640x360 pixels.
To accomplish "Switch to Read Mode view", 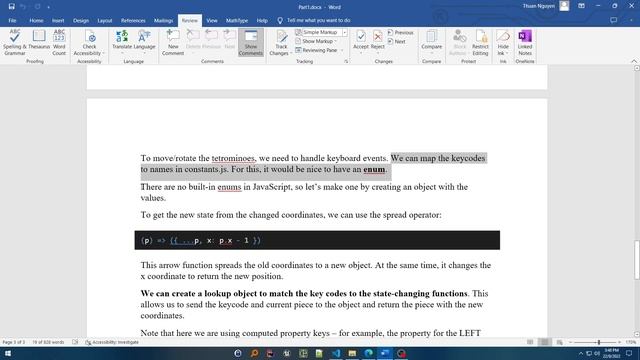I will click(530, 342).
